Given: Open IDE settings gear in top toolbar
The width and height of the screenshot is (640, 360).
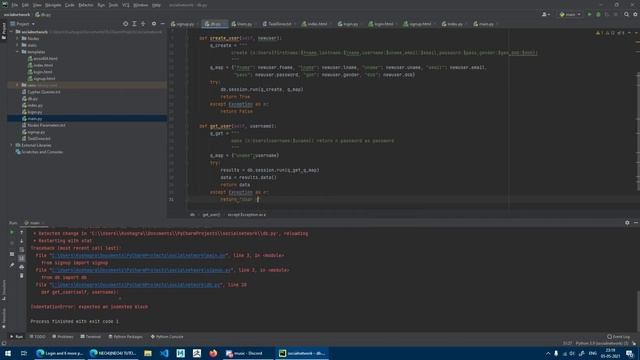Looking at the screenshot, I should tap(636, 14).
